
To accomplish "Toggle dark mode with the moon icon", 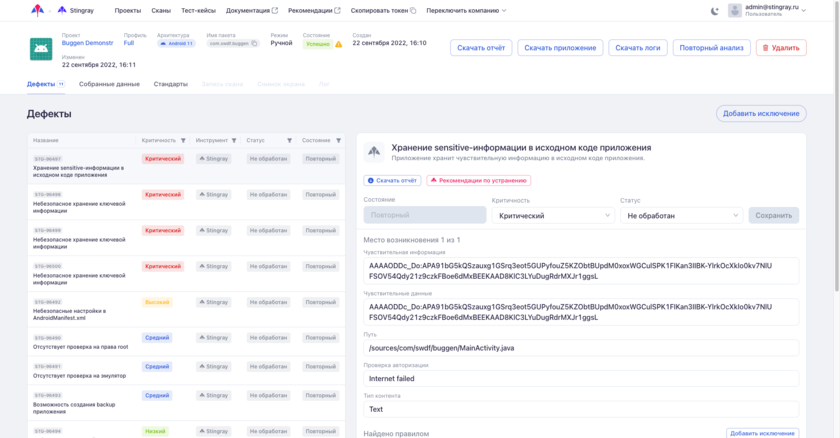I will (714, 10).
